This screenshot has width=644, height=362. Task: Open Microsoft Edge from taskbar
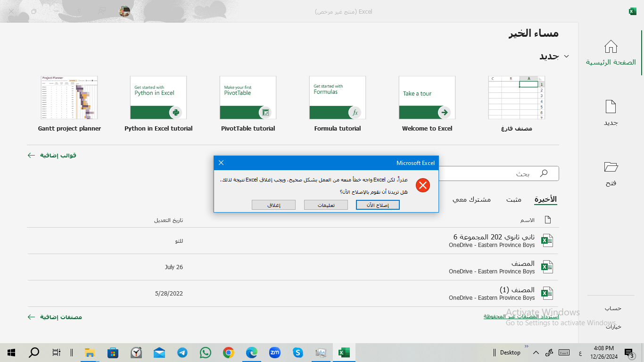pyautogui.click(x=252, y=352)
